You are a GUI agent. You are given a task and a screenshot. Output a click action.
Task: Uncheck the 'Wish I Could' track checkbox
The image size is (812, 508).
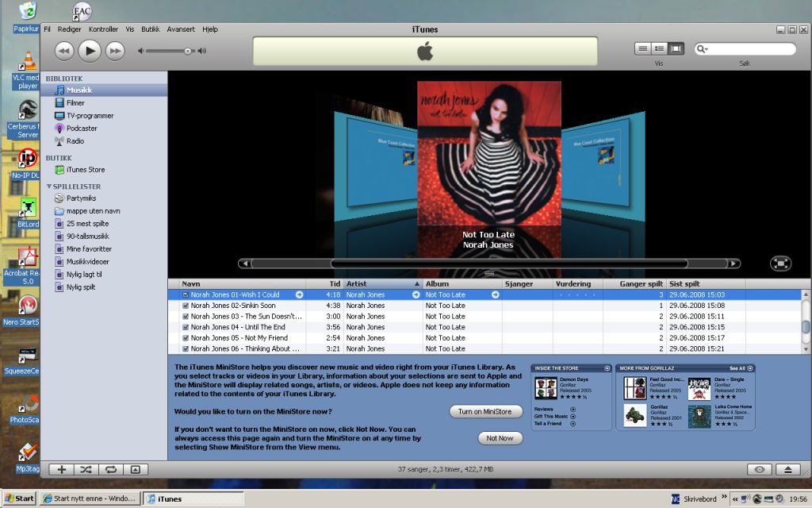[x=186, y=294]
